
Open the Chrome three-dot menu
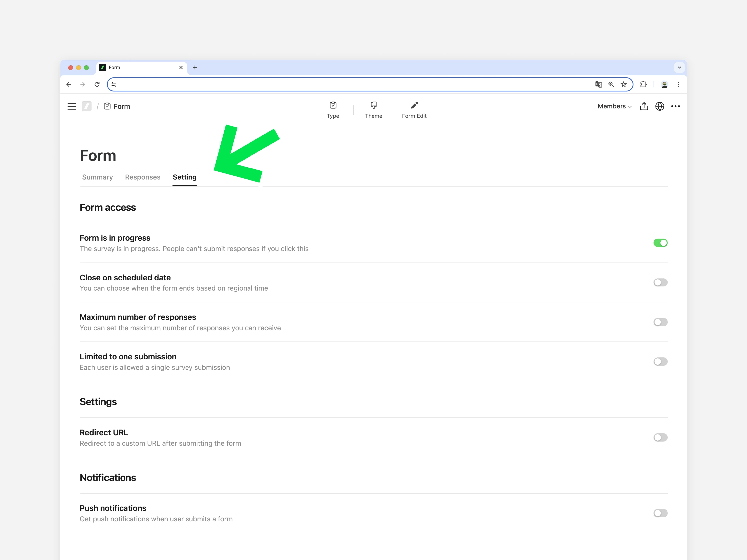[x=679, y=84]
